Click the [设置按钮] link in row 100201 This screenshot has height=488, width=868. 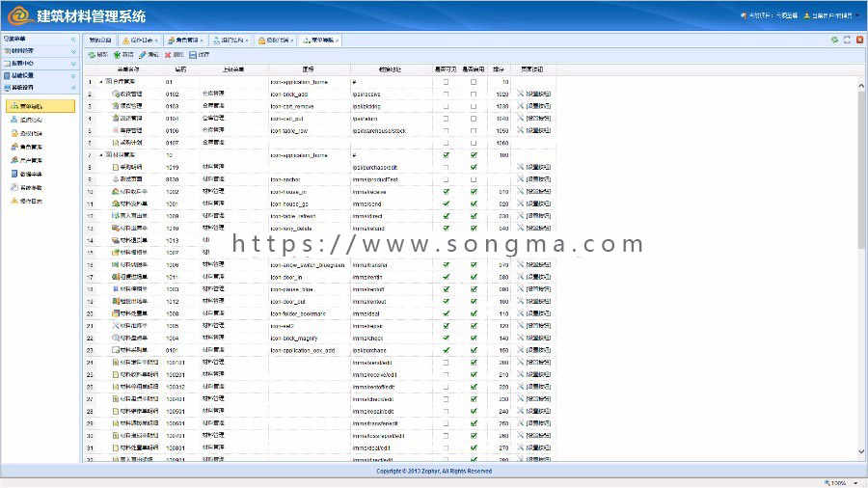[x=538, y=374]
